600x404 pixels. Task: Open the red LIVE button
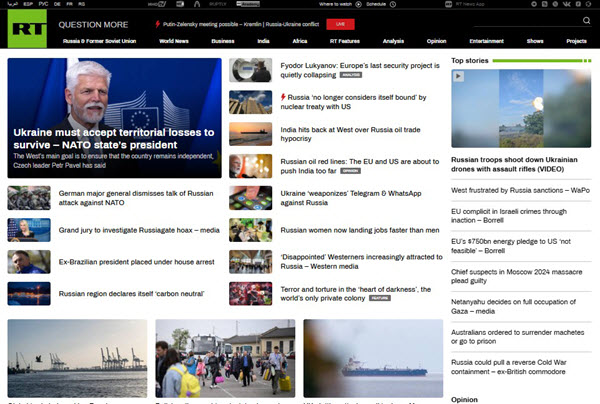[x=340, y=24]
